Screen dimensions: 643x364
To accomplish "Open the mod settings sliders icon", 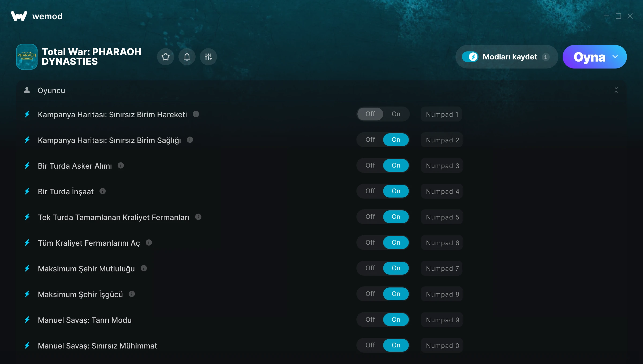I will click(x=208, y=57).
